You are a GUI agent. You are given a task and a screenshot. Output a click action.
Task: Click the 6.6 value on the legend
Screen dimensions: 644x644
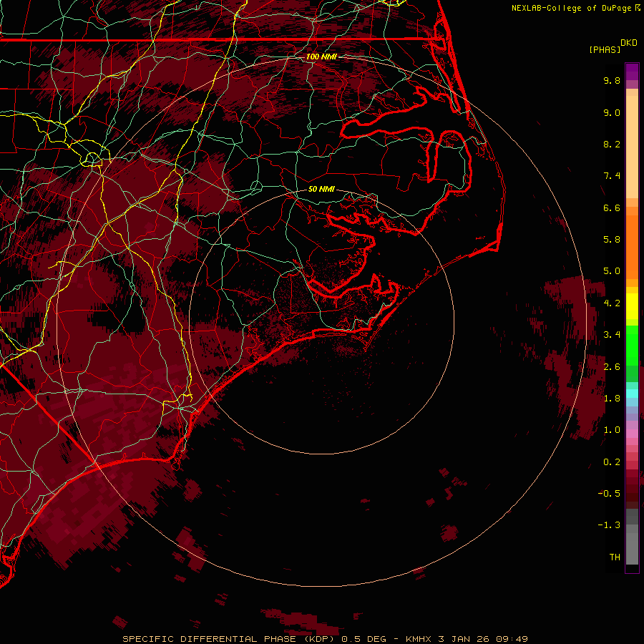click(612, 208)
